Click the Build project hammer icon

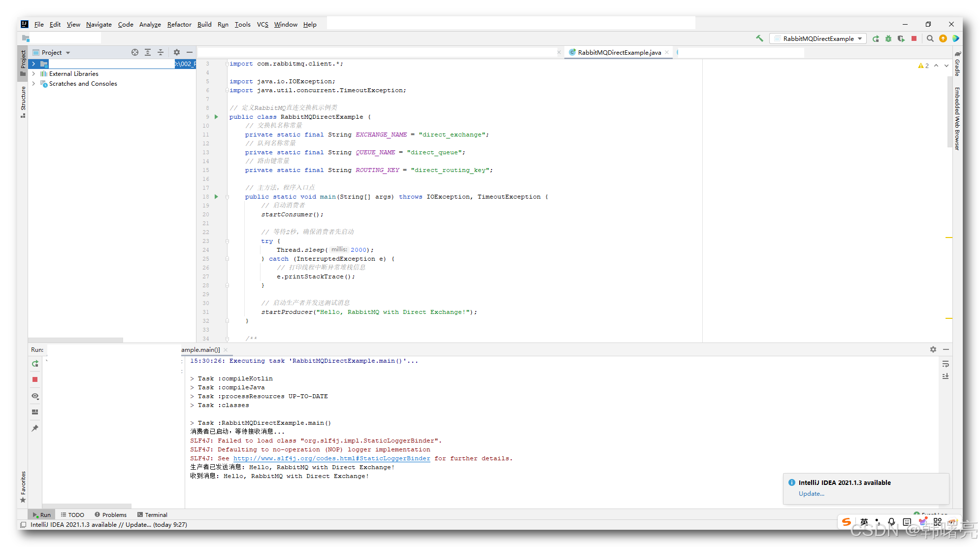point(759,38)
